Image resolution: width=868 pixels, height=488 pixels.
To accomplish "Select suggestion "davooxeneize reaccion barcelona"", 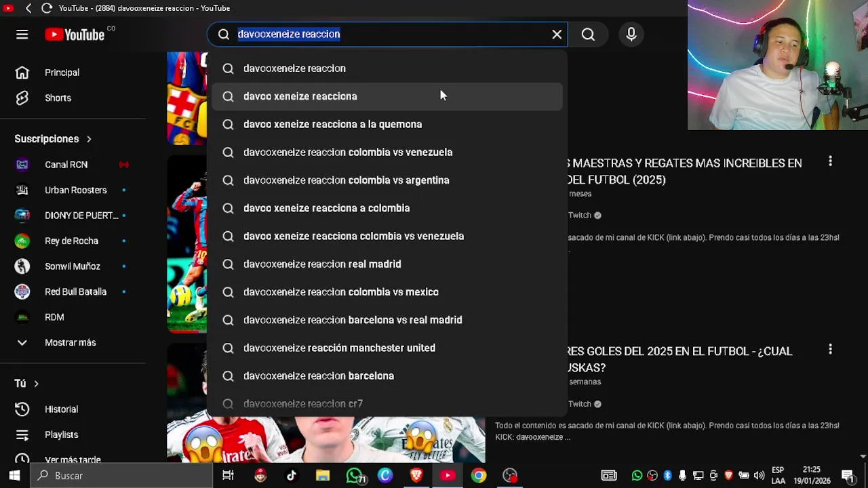I will (x=387, y=376).
